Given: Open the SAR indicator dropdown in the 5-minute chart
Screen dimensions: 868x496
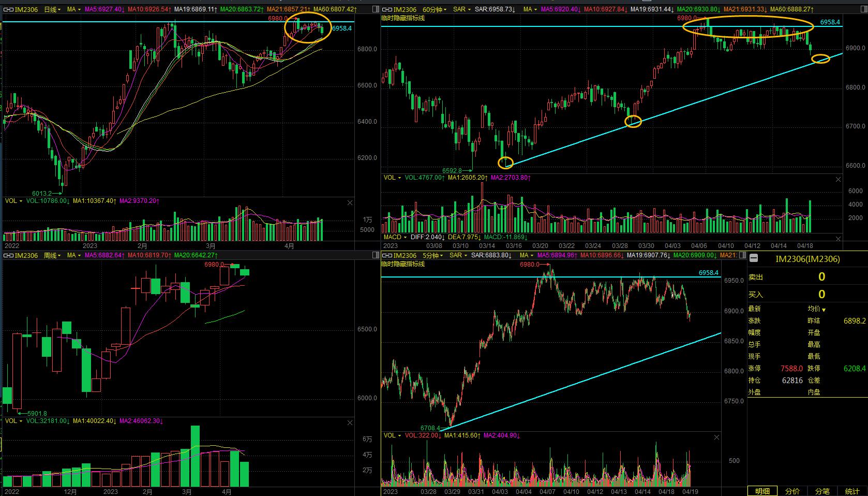Looking at the screenshot, I should coord(458,255).
